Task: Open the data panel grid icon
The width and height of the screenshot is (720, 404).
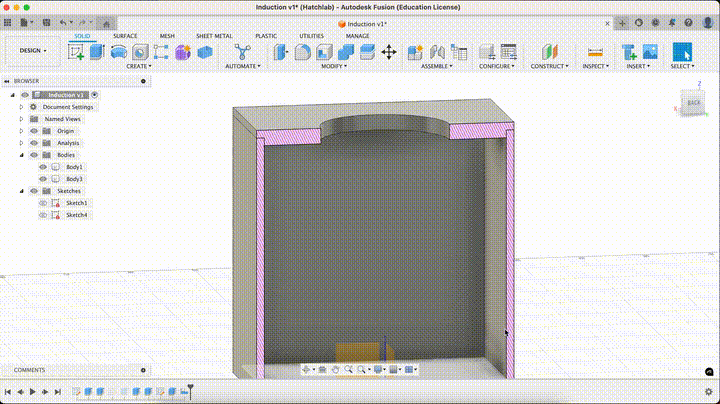Action: [7, 22]
